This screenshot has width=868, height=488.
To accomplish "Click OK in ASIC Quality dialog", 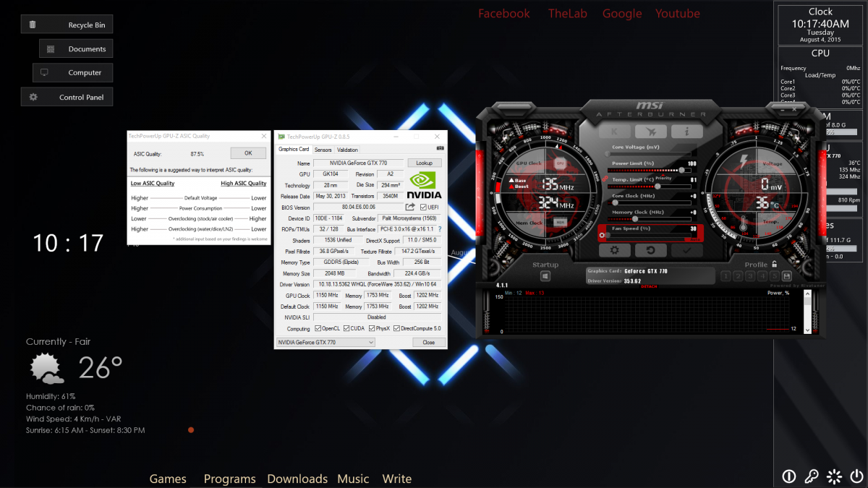I will point(248,153).
